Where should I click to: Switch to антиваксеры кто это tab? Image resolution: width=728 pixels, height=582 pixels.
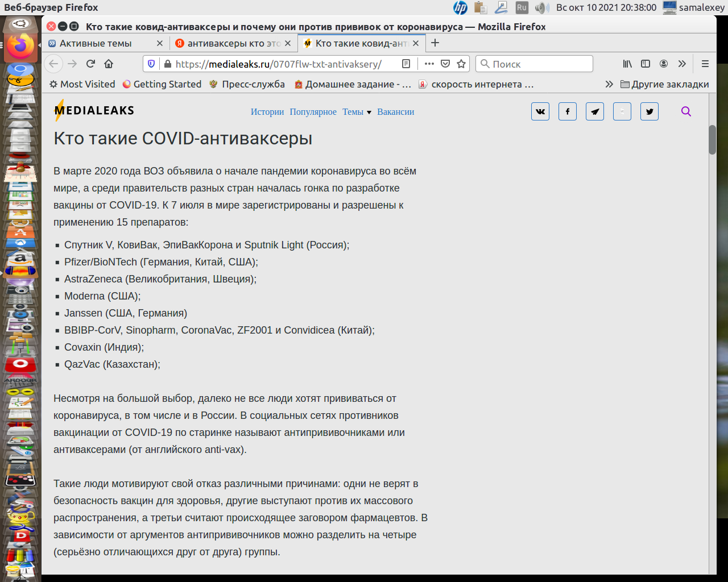point(234,43)
